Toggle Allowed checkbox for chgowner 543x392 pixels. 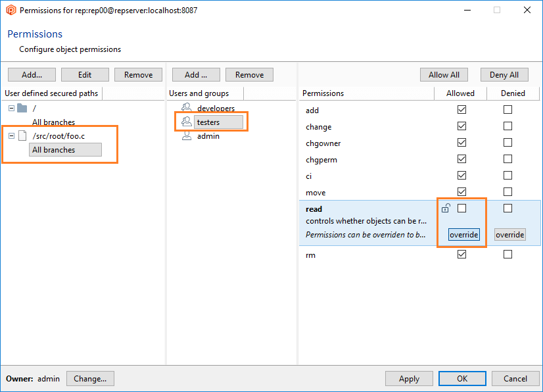(461, 143)
